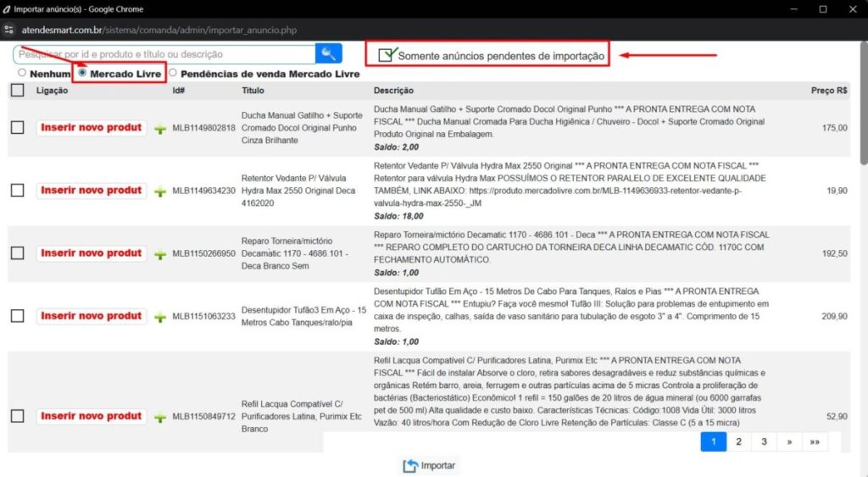Image resolution: width=868 pixels, height=477 pixels.
Task: Click 'Inserir novo produt' for MLB1150266950
Action: tap(92, 252)
